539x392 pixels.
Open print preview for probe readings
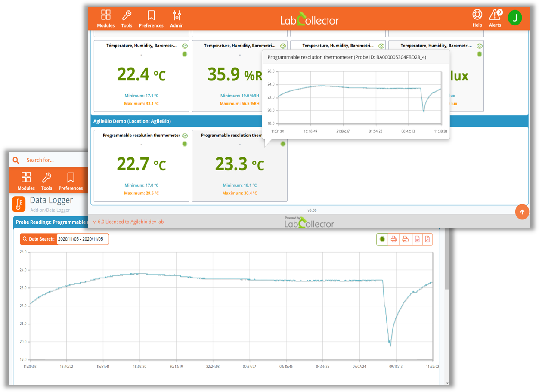point(405,239)
